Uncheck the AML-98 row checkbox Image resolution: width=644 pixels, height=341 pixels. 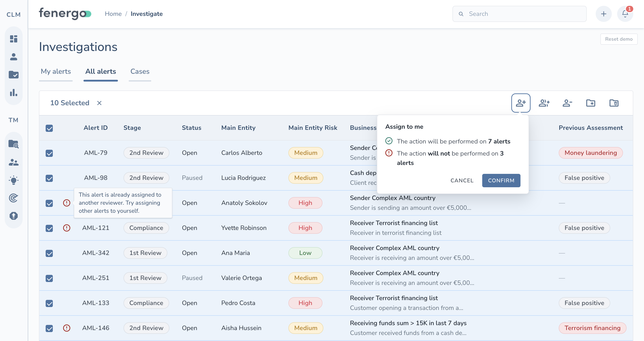49,178
